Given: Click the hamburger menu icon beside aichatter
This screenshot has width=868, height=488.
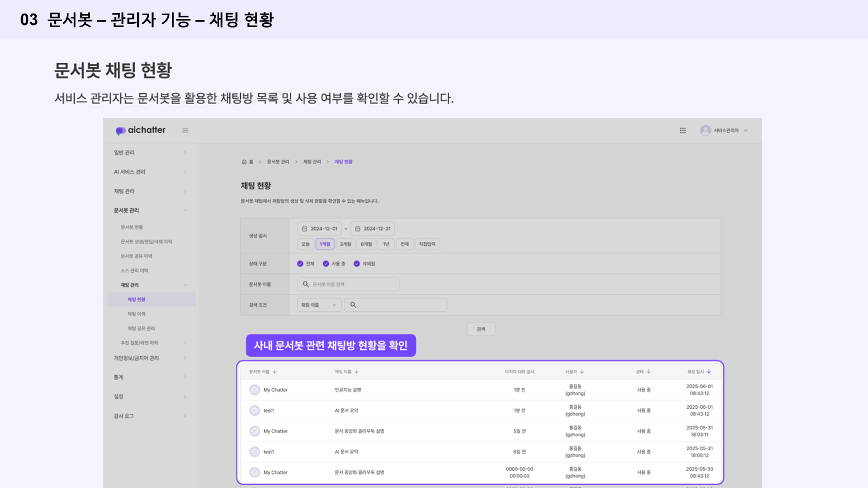Looking at the screenshot, I should (x=185, y=131).
